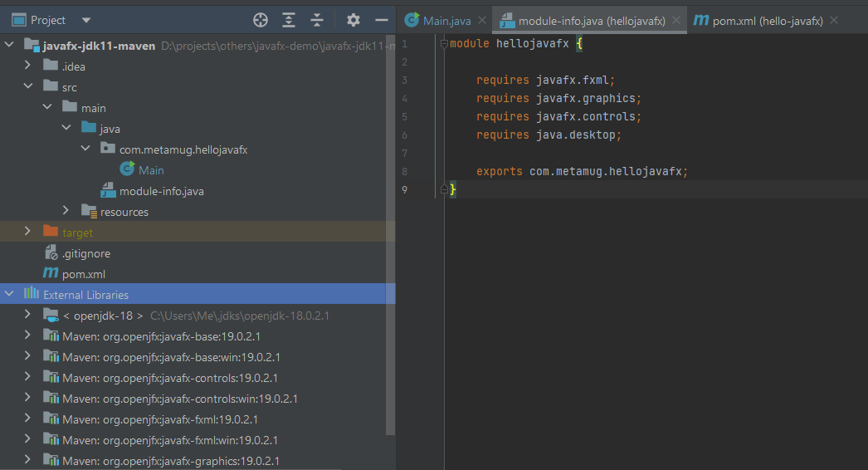868x470 pixels.
Task: Click the resources folder icon
Action: tap(89, 211)
